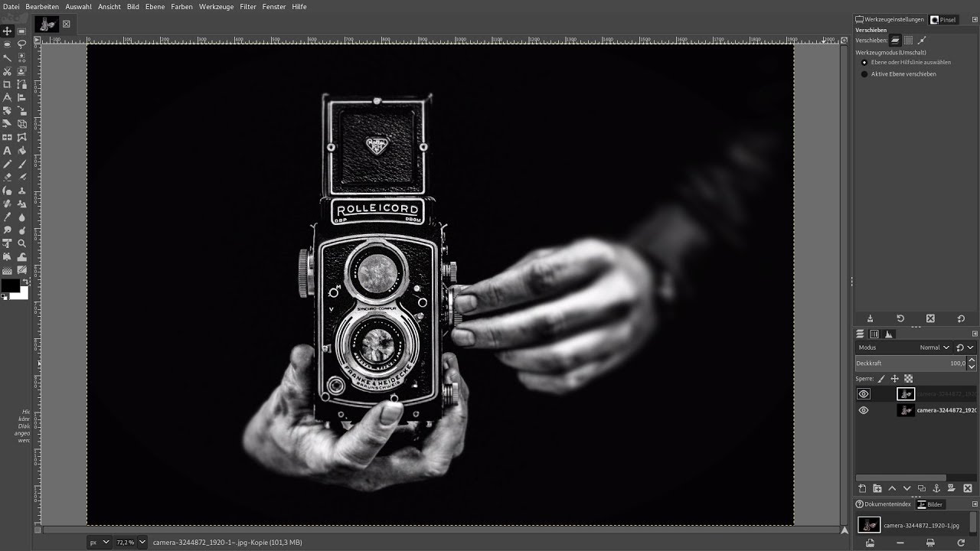Toggle alpha channel lock next to Sperre
980x551 pixels.
(x=909, y=379)
